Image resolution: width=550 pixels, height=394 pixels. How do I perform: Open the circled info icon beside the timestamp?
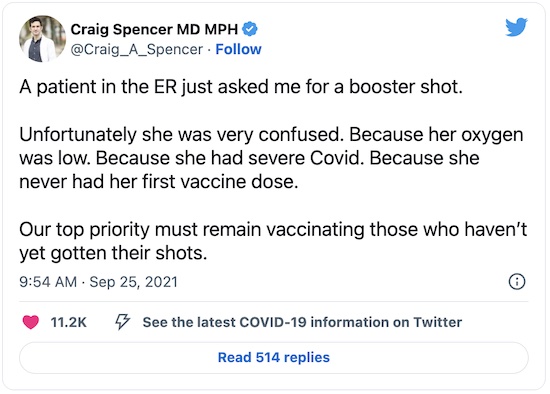(517, 281)
